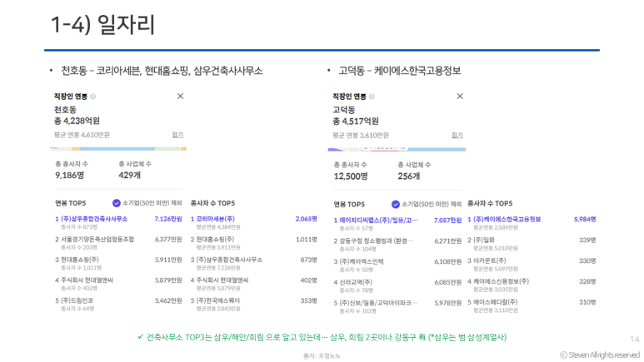Image resolution: width=644 pixels, height=362 pixels.
Task: Select (주)삼우종합건축사사무소 in 연봉 TOP5
Action: (x=118, y=222)
